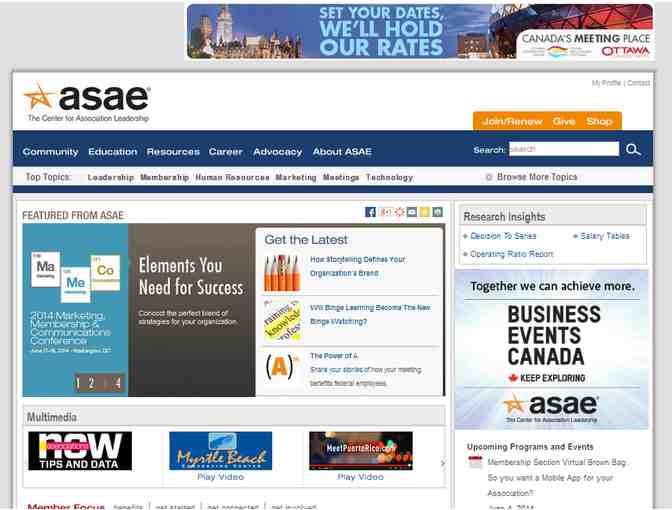
Task: Click the Ottawa meeting place banner ad
Action: tap(419, 31)
